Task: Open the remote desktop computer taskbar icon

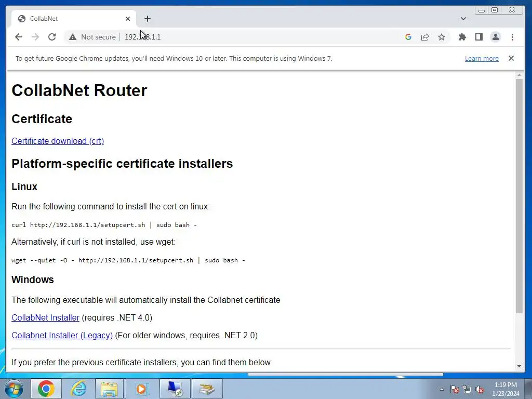Action: 175,389
